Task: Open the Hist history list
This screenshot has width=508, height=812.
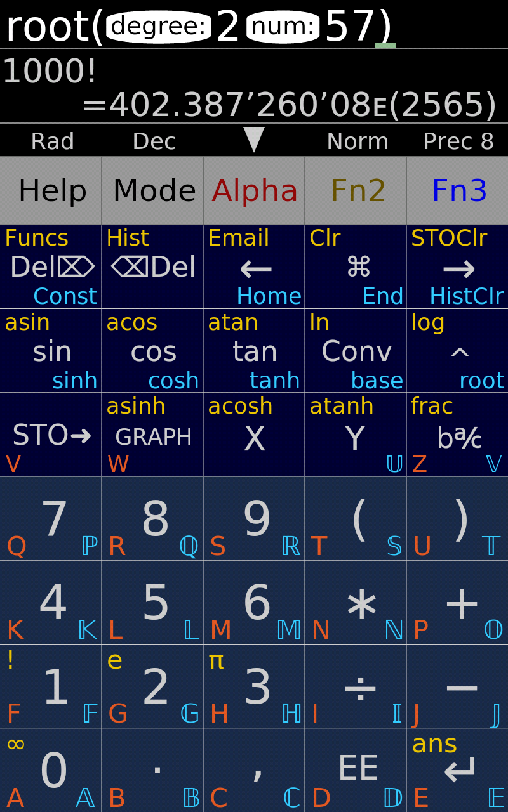Action: point(127,237)
